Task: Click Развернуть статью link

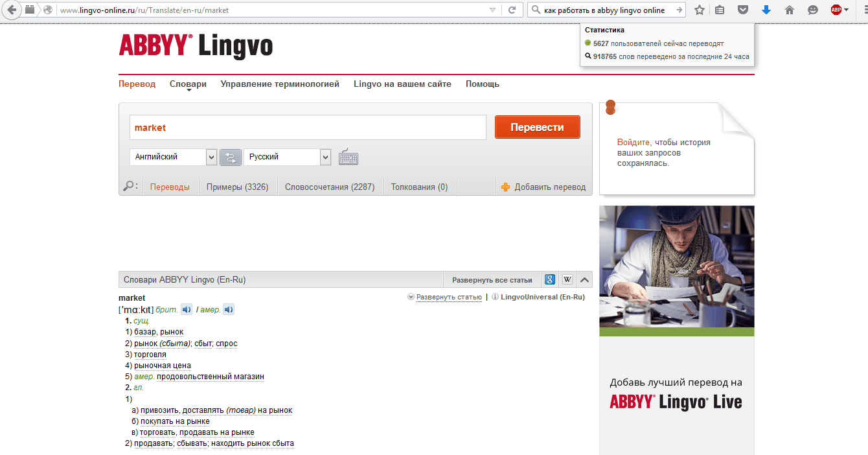Action: coord(449,297)
